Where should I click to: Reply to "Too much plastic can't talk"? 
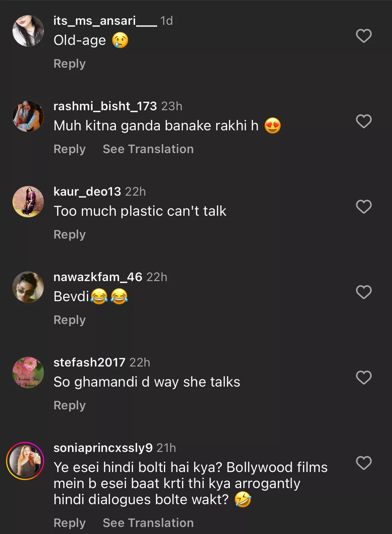(70, 235)
